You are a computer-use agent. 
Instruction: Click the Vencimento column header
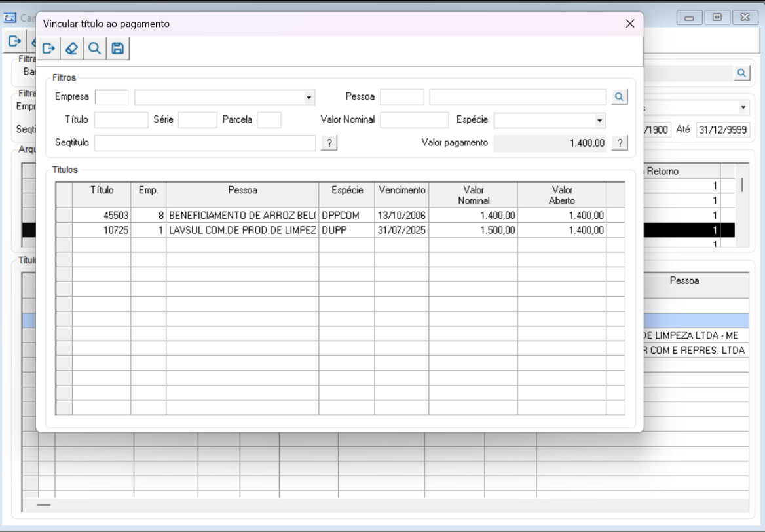[x=402, y=195]
